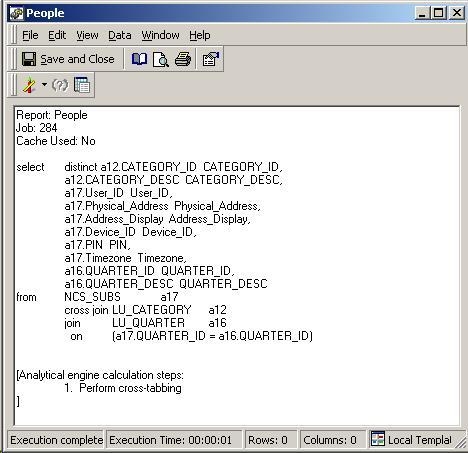Click 'Cache Used: No' text

56,141
